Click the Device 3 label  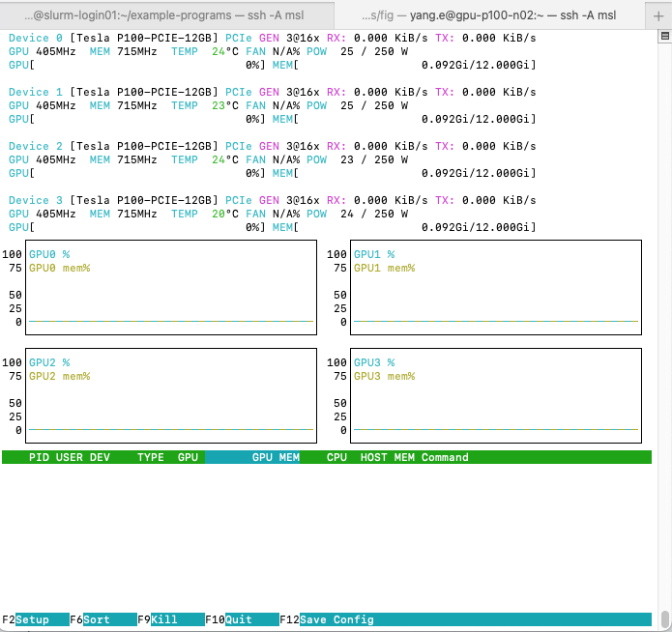[36, 200]
